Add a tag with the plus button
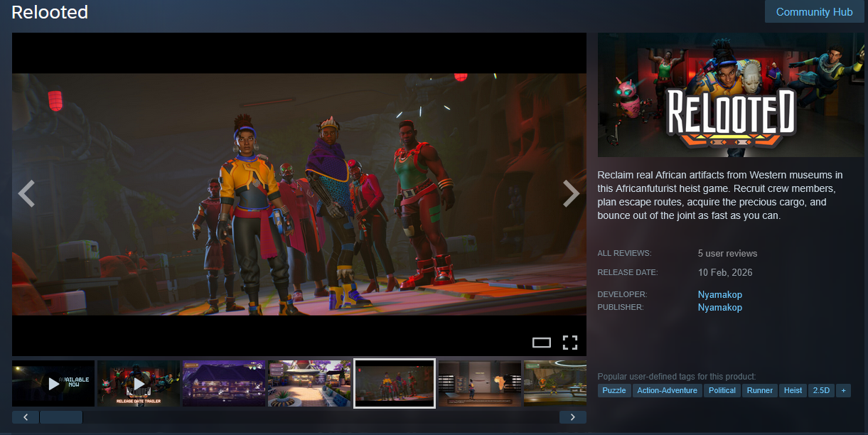The height and width of the screenshot is (435, 868). tap(843, 390)
